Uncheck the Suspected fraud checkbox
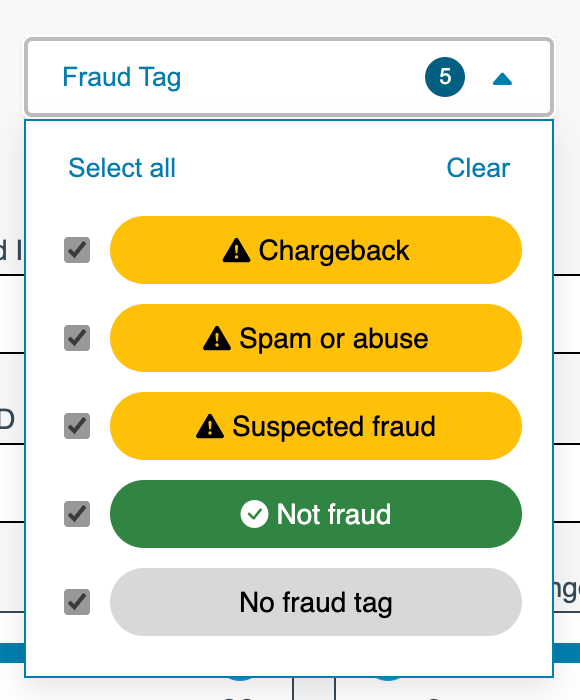The height and width of the screenshot is (700, 580). 77,426
